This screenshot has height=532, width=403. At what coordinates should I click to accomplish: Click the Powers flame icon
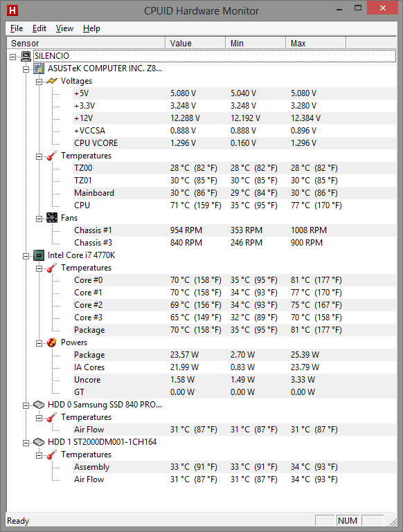pos(52,342)
